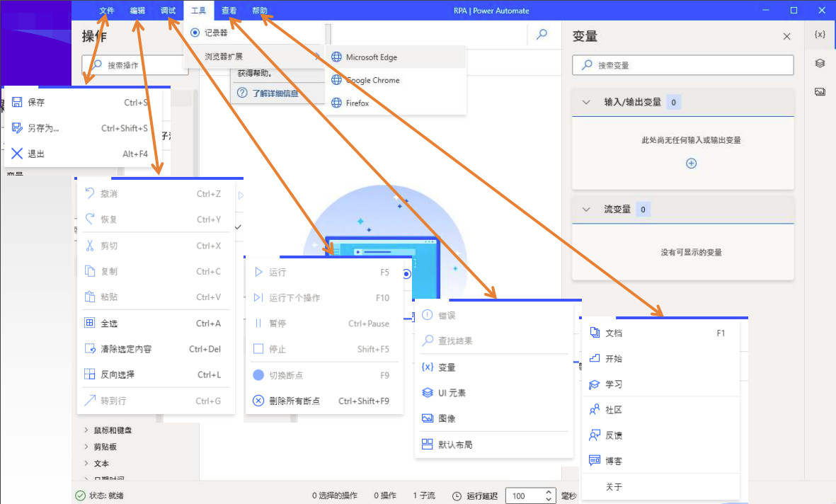Click the 运行 play icon
This screenshot has width=836, height=504.
click(258, 272)
